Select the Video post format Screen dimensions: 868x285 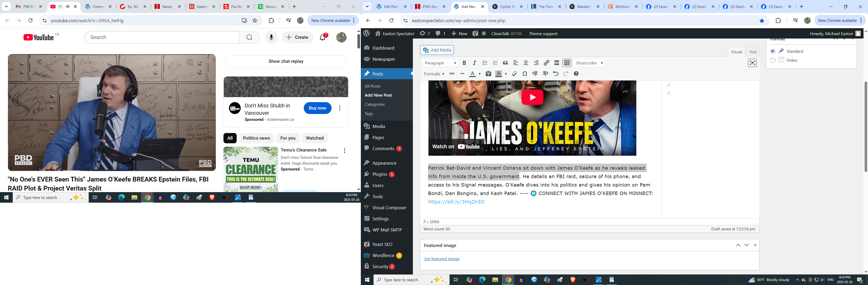pos(773,60)
